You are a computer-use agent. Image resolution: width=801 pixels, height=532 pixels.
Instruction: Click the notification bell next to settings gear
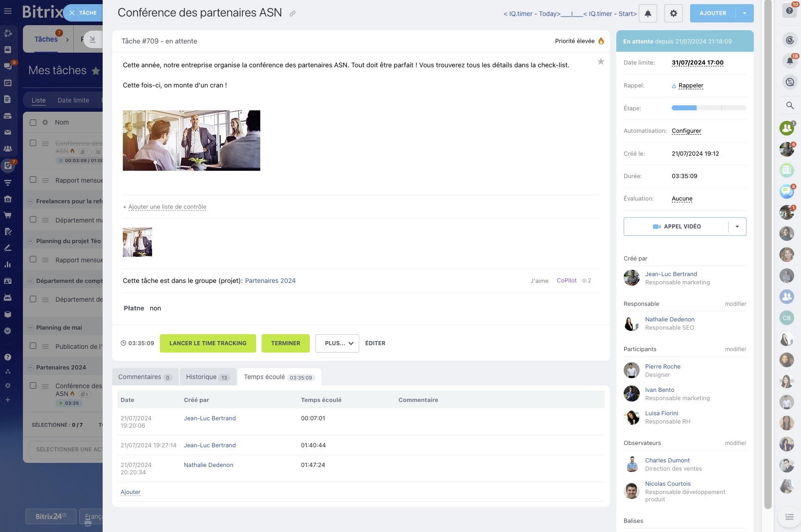tap(648, 13)
